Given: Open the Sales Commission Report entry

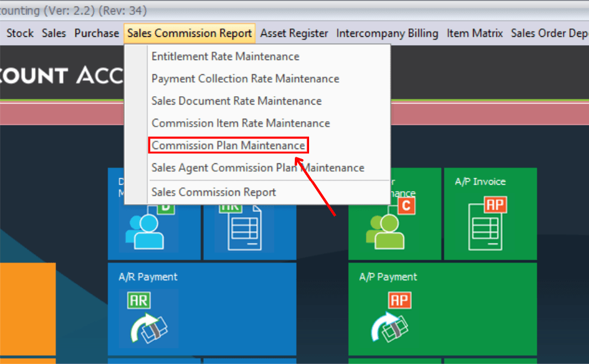Looking at the screenshot, I should (214, 192).
